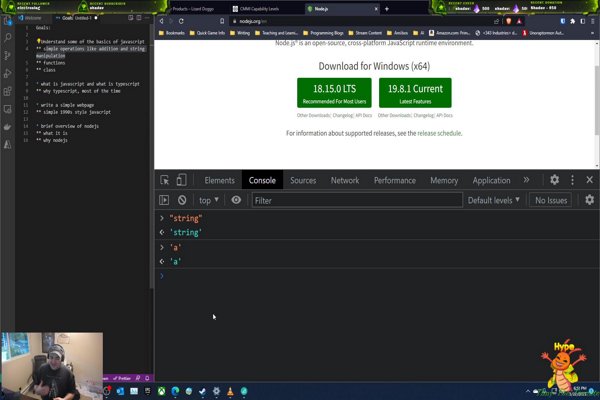Open DevTools customize three-dot menu
Image resolution: width=600 pixels, height=400 pixels.
572,180
